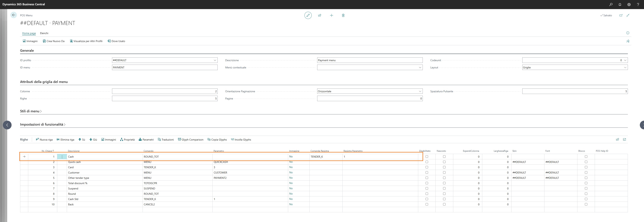Click the trash delete icon
The image size is (644, 222).
343,15
